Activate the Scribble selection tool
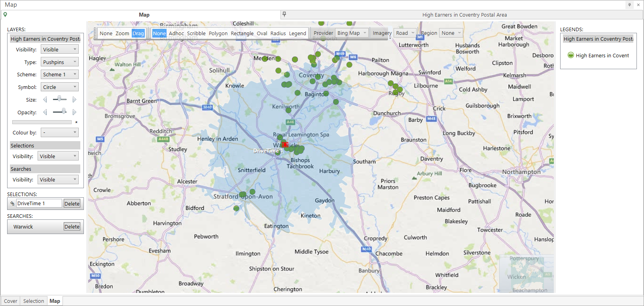The width and height of the screenshot is (644, 306). tap(196, 33)
